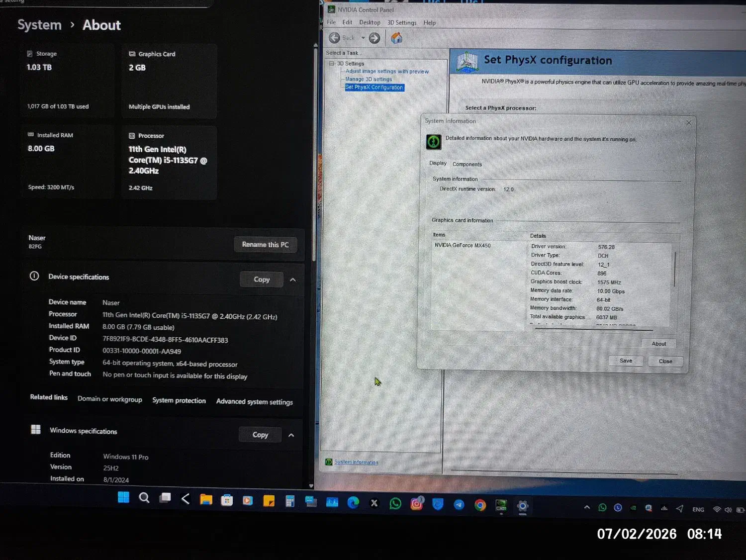The height and width of the screenshot is (560, 746).
Task: Open the Back history dropdown arrow
Action: click(363, 38)
